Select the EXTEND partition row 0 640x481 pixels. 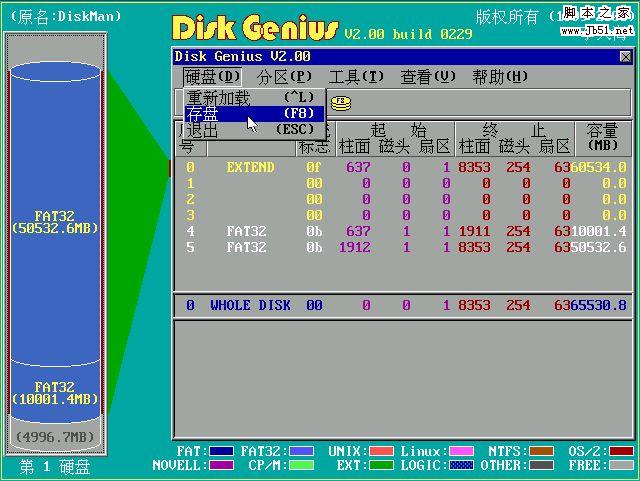pos(400,167)
